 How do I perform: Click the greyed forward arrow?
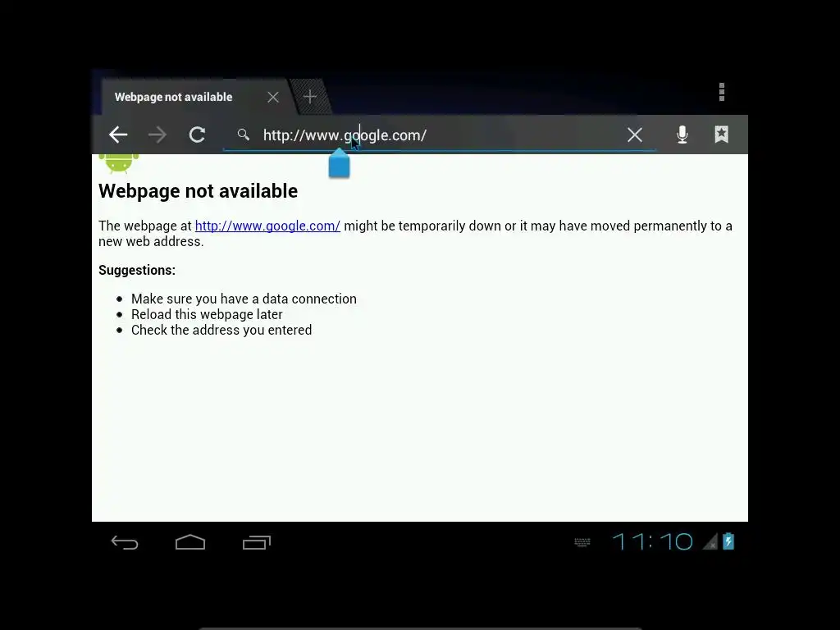(157, 135)
